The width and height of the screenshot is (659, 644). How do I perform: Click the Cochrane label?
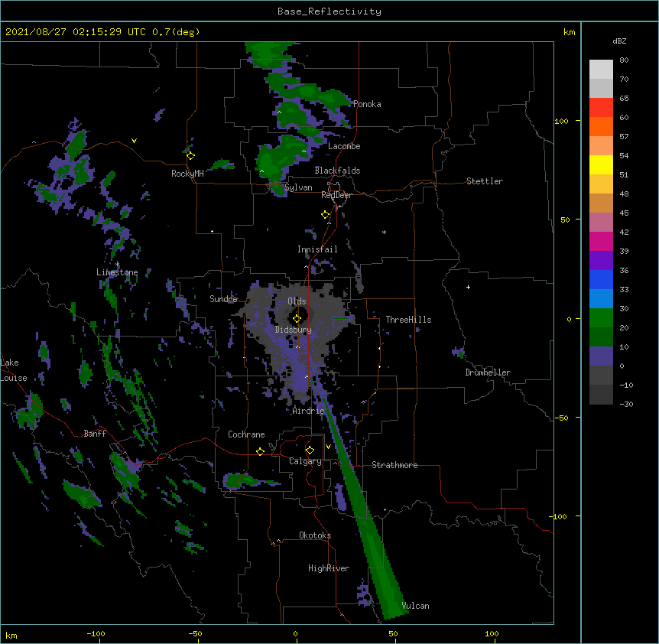(x=246, y=434)
